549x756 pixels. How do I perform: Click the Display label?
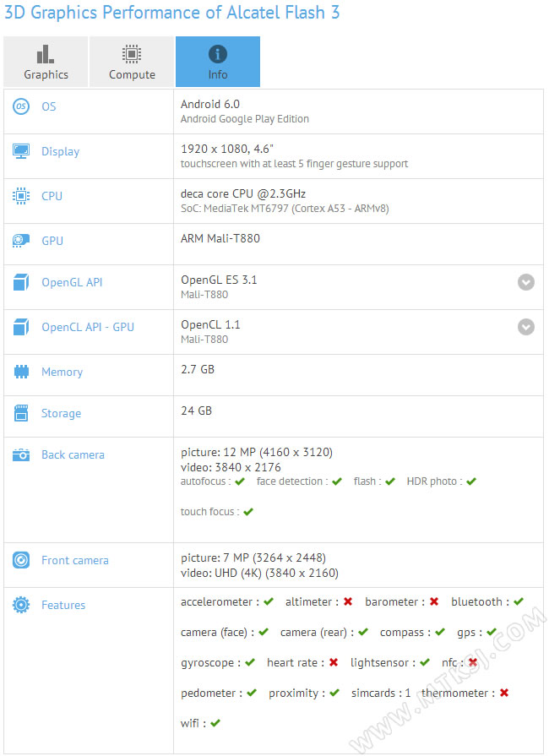(60, 151)
